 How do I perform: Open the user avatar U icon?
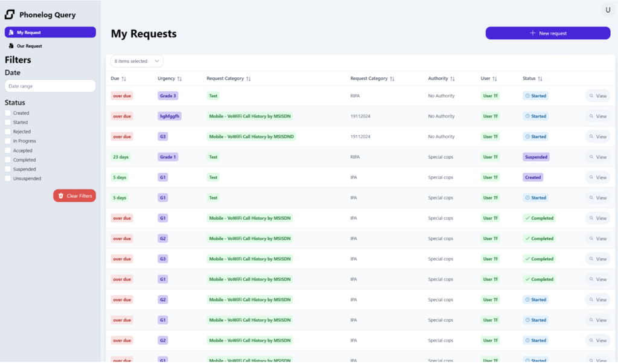pos(608,10)
